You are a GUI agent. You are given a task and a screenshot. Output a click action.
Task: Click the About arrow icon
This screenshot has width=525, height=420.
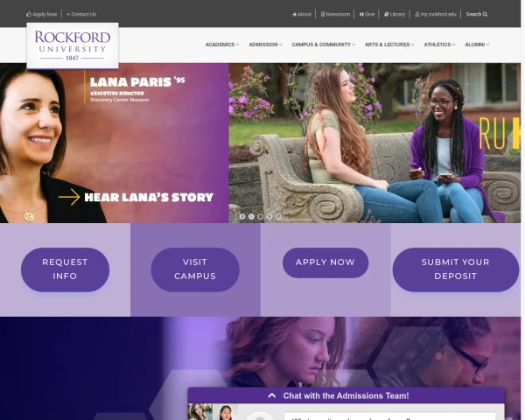point(294,14)
